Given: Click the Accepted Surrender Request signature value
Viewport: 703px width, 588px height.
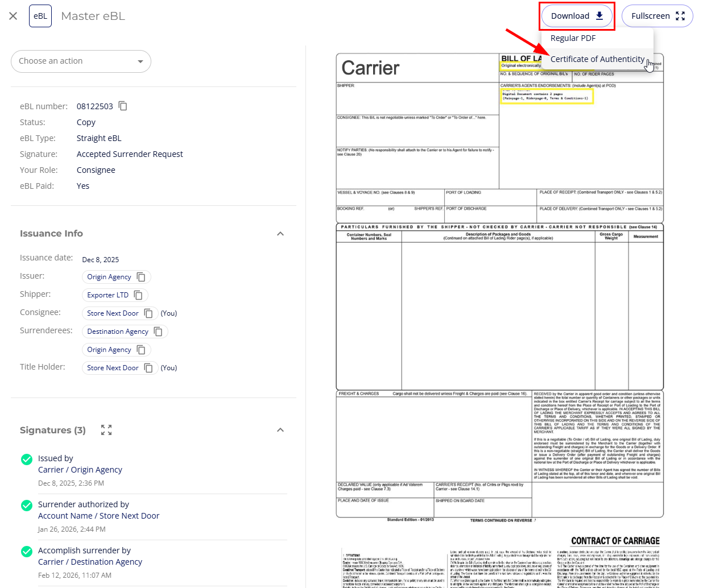Looking at the screenshot, I should (130, 154).
